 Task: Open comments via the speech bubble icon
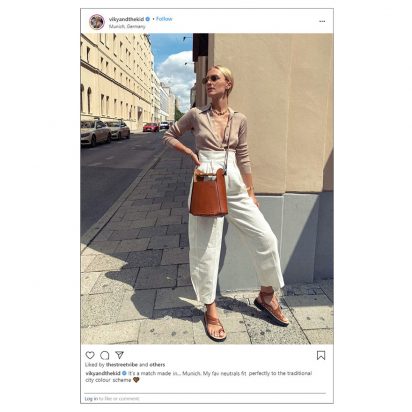point(105,355)
